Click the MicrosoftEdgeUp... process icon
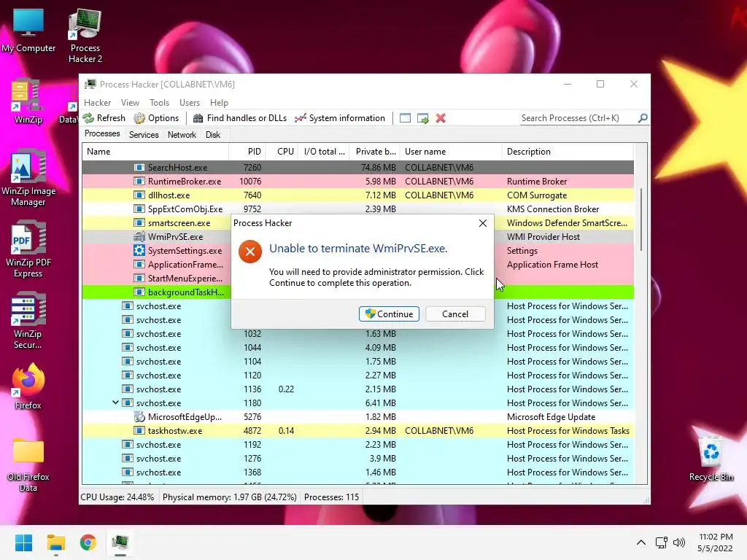Viewport: 747px width, 560px height. pos(139,416)
